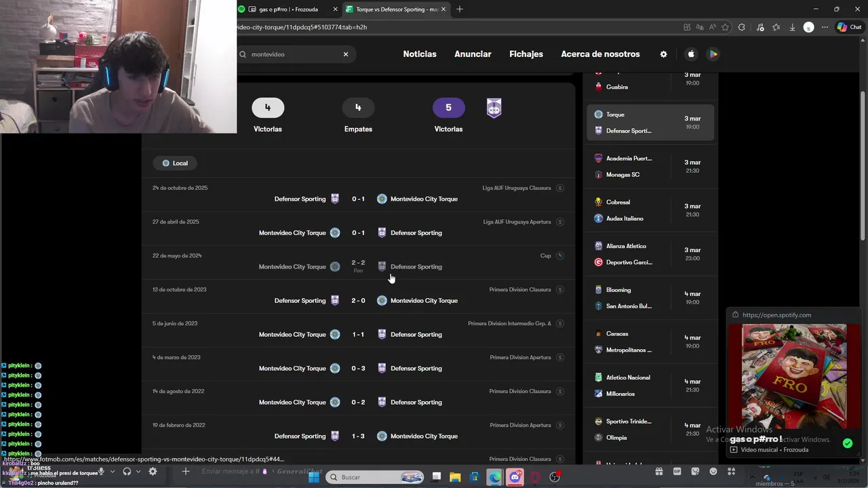Select Cobresal vs Audax Italiano match
Screen dimensions: 868x488
(650, 210)
